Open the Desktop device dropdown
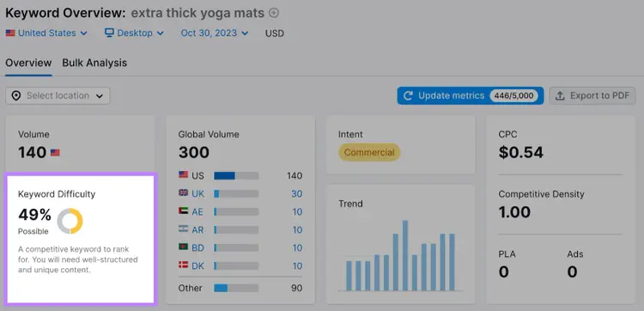The width and height of the screenshot is (644, 311). point(134,34)
